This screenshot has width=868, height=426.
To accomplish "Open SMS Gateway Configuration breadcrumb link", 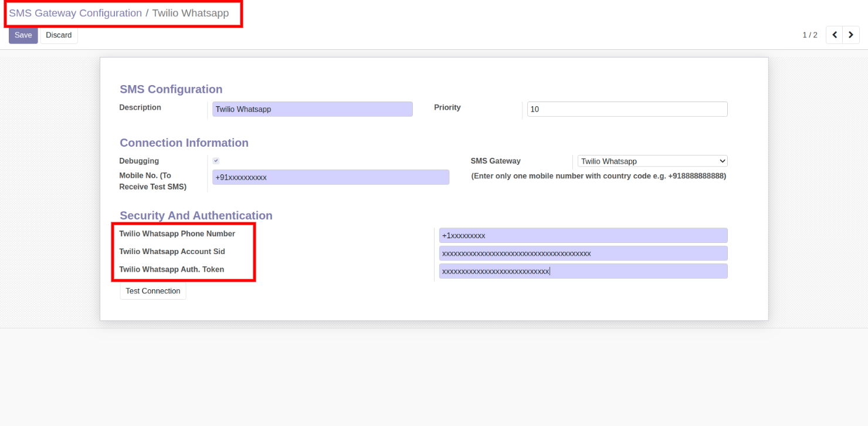I will pos(75,13).
